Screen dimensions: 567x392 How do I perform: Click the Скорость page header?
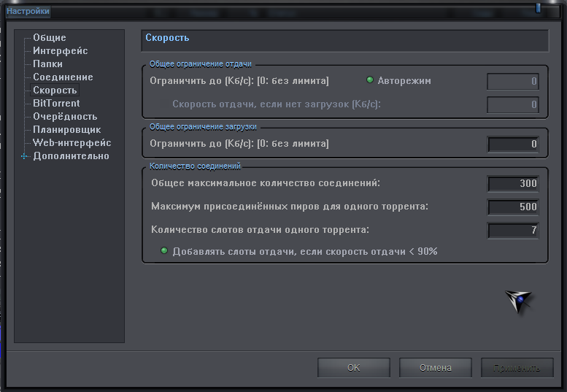click(x=167, y=38)
